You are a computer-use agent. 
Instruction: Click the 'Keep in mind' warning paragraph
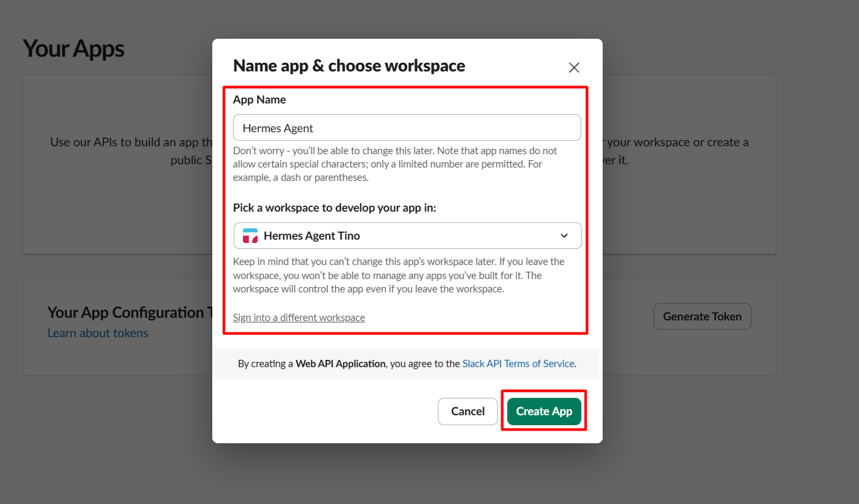(399, 275)
